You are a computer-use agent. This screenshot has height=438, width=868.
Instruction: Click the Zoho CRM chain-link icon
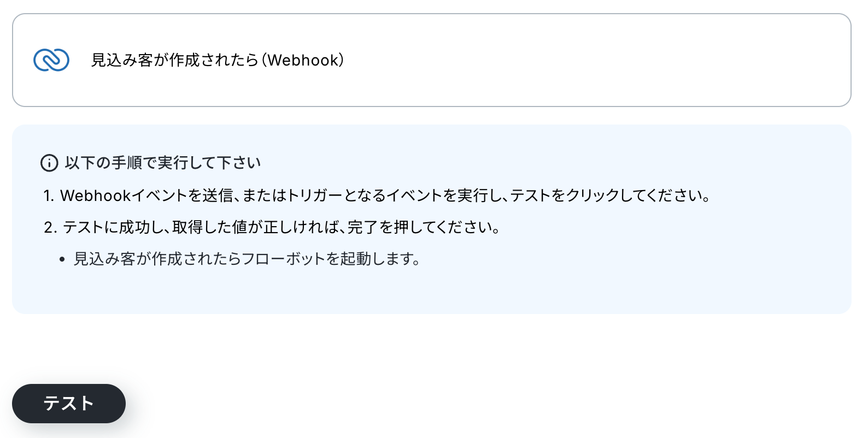click(x=51, y=60)
